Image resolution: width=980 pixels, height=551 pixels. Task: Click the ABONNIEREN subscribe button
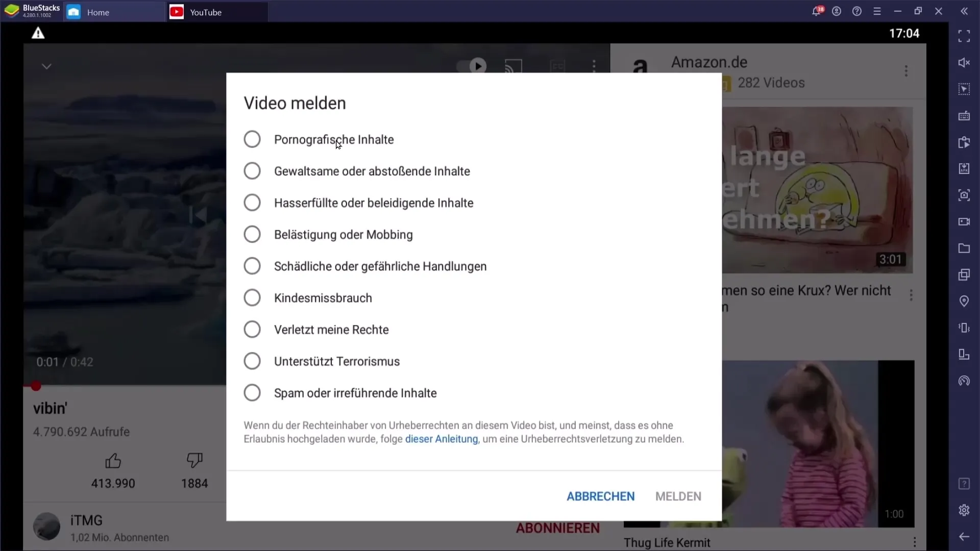tap(558, 529)
